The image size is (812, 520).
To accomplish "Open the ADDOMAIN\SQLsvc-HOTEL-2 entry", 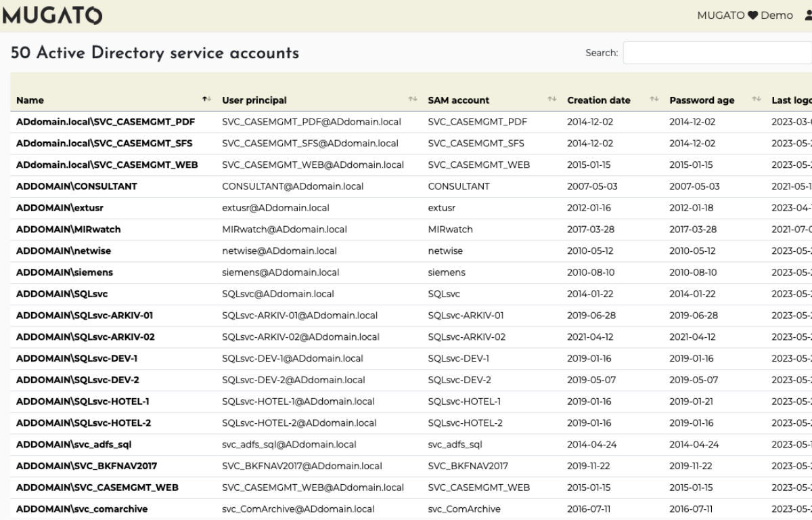I will click(x=83, y=423).
